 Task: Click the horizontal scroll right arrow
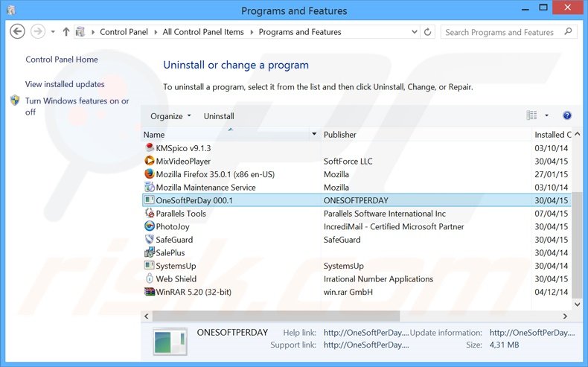pyautogui.click(x=565, y=316)
